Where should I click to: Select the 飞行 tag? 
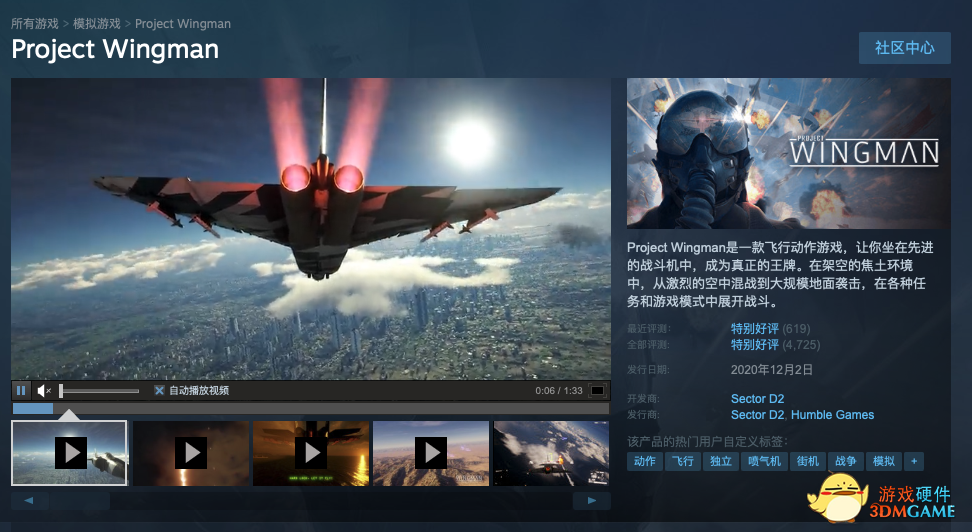click(x=683, y=461)
